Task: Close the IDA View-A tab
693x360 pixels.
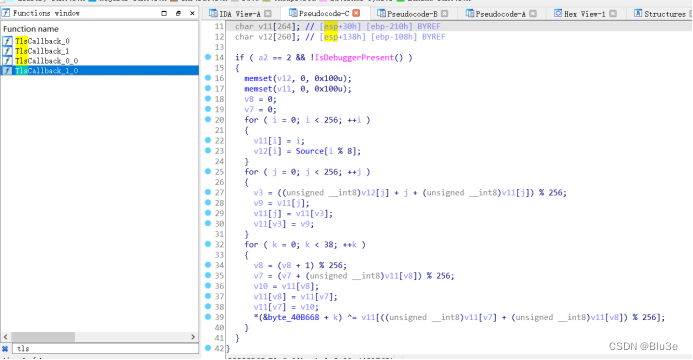Action: [268, 14]
